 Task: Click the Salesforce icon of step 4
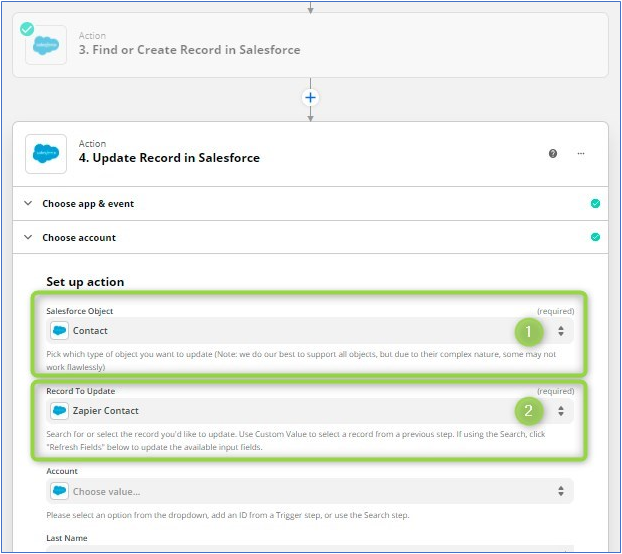click(46, 154)
